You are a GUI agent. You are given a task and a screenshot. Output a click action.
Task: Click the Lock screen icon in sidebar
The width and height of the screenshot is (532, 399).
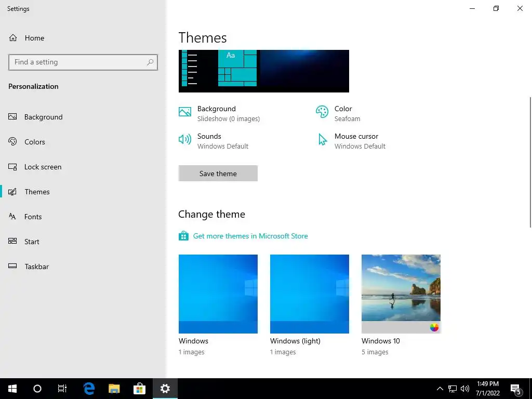pos(12,167)
